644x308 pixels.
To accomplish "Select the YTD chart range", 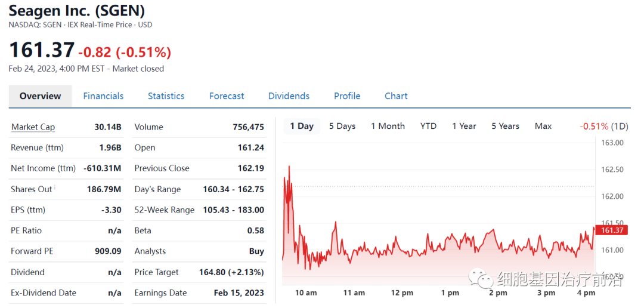I will tap(428, 126).
